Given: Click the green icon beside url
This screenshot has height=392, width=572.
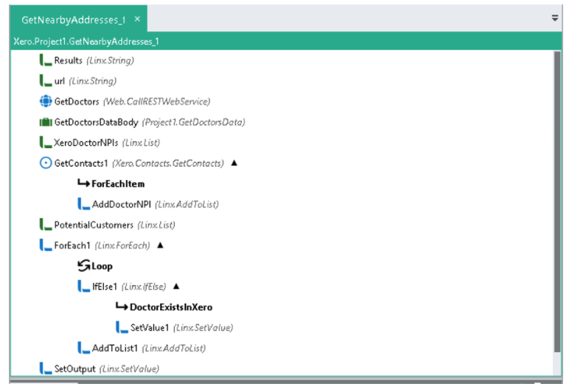Looking at the screenshot, I should tap(46, 80).
